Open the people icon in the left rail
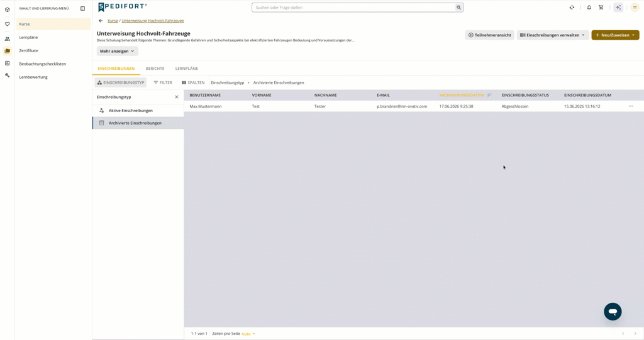This screenshot has width=644, height=340. click(x=7, y=39)
